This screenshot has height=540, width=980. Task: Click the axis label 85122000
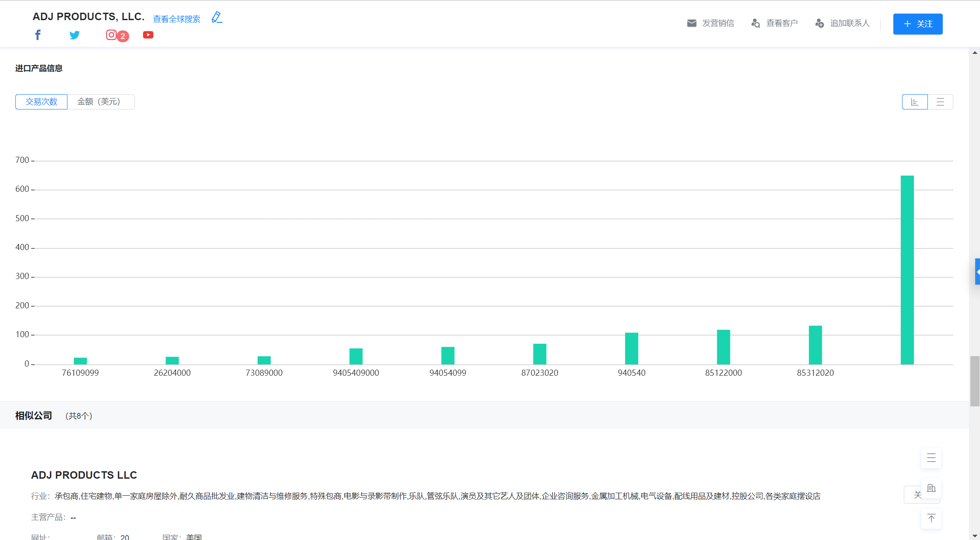tap(723, 373)
